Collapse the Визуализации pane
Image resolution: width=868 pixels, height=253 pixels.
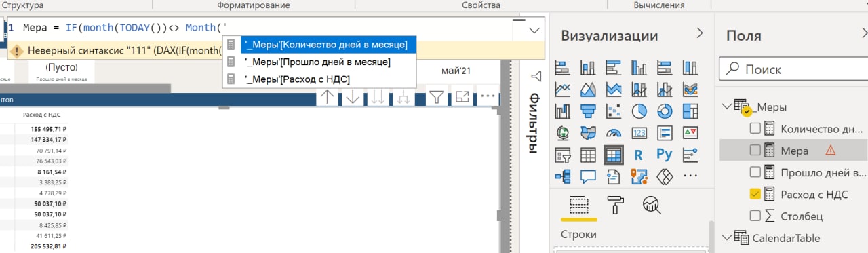(x=700, y=33)
